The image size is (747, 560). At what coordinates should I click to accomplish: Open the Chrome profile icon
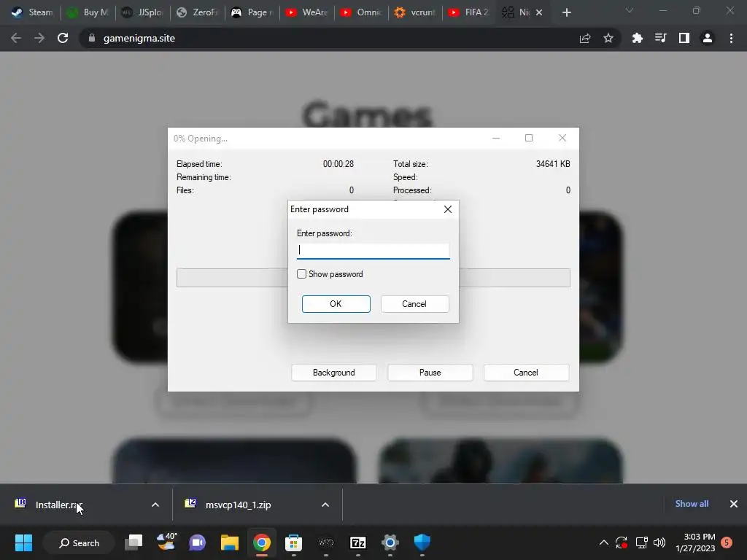click(x=708, y=38)
